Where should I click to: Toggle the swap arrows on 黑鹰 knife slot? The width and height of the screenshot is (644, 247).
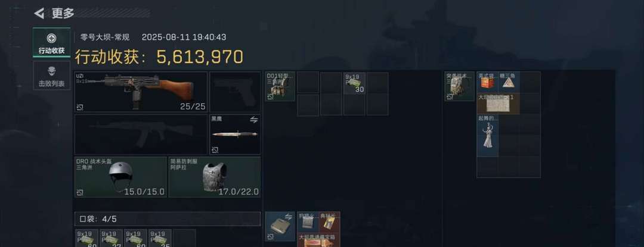[x=254, y=120]
